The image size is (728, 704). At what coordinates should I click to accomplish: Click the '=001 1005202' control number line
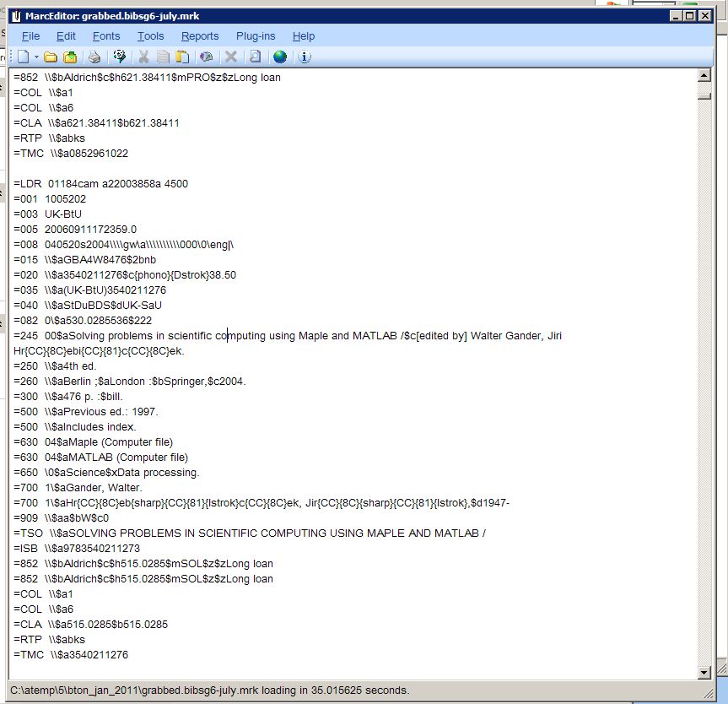click(x=50, y=199)
